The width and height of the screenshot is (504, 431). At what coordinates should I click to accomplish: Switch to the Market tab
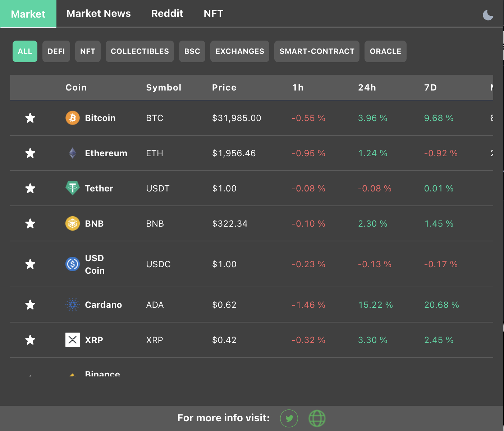click(x=28, y=14)
